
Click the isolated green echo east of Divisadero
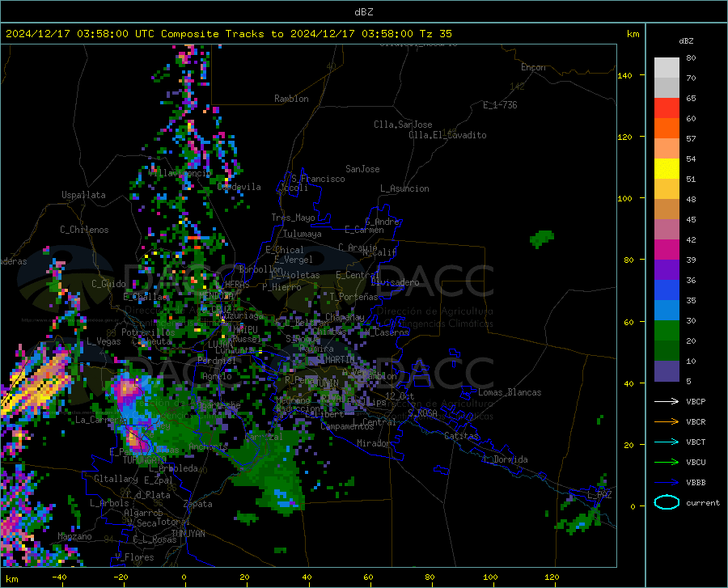coord(541,239)
